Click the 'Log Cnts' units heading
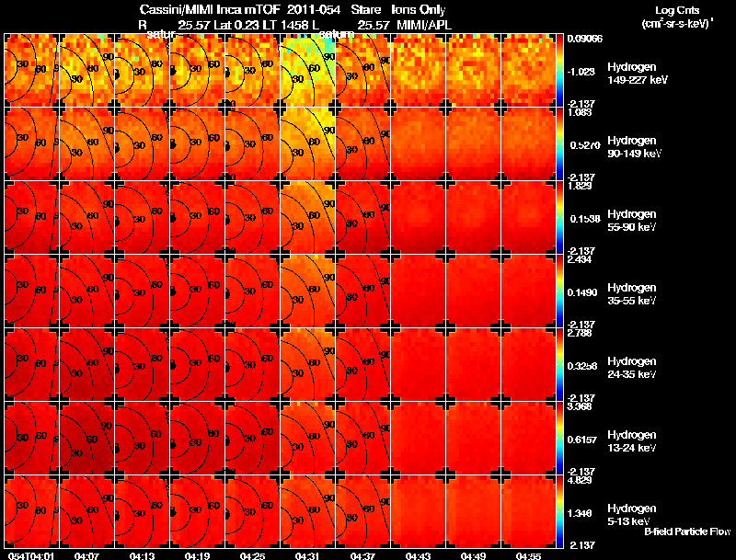736x560 pixels. pyautogui.click(x=677, y=10)
